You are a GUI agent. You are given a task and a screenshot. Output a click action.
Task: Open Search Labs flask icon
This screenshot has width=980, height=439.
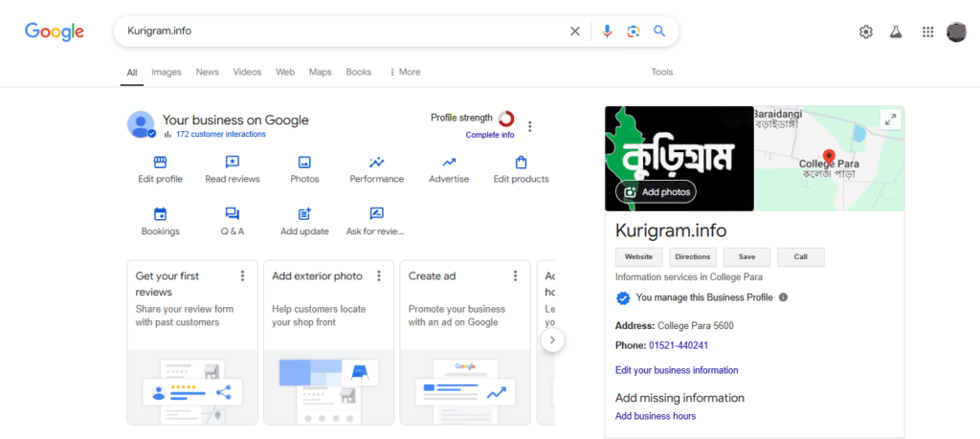coord(896,32)
